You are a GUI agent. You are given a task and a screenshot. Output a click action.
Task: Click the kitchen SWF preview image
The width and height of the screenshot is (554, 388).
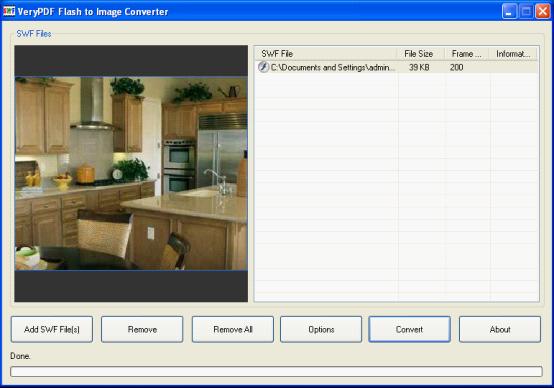coord(131,173)
